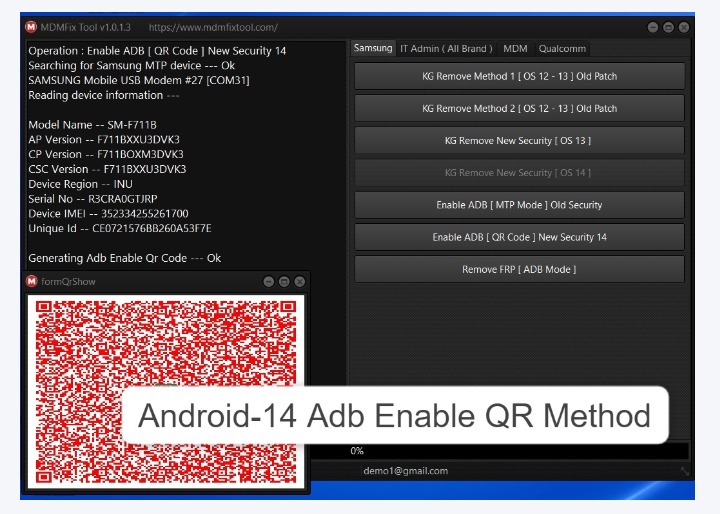The height and width of the screenshot is (514, 720).
Task: Maximize the MDMFix Tool main window
Action: point(668,27)
